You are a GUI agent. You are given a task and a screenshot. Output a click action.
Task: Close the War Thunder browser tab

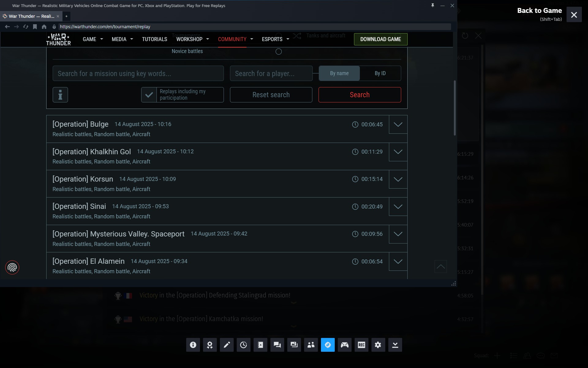tap(58, 16)
